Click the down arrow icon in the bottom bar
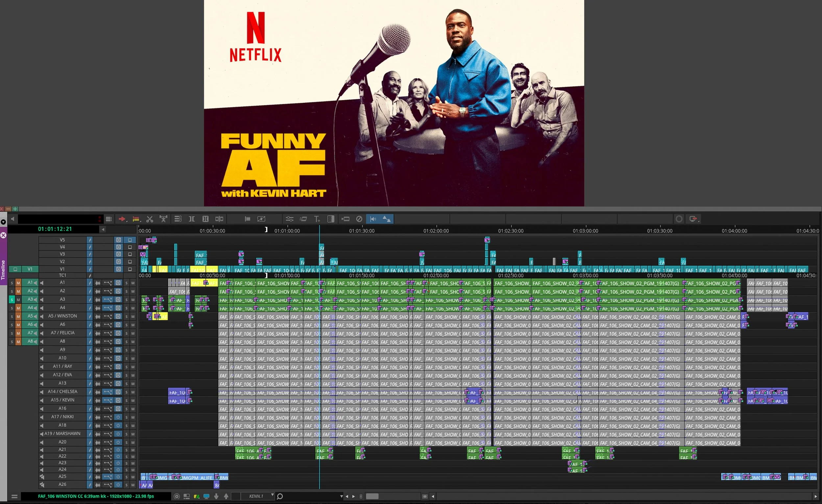 [x=216, y=496]
